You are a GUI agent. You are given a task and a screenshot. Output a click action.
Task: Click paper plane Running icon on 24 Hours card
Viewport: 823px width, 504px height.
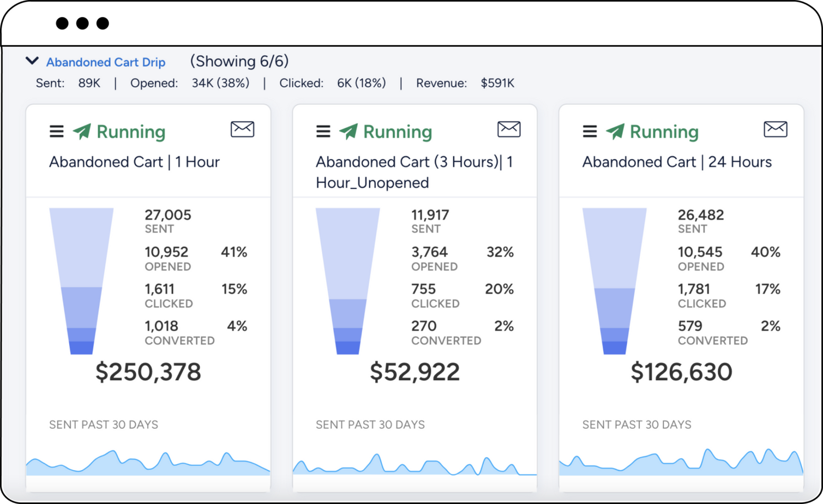pos(616,132)
